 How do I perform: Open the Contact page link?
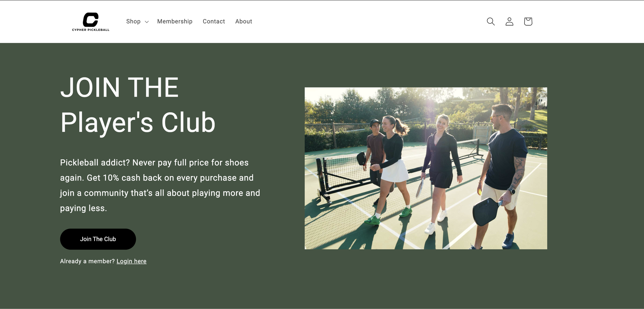(x=214, y=21)
